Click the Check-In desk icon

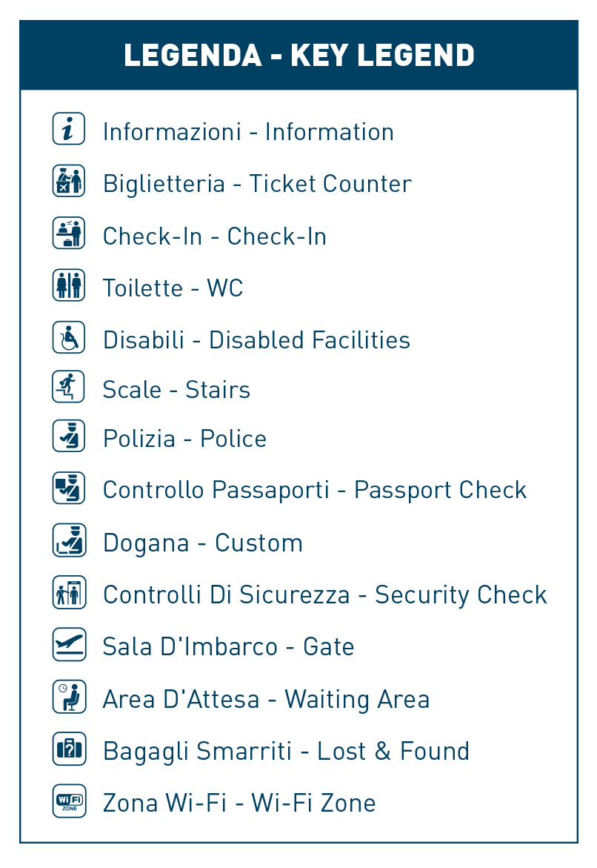click(x=69, y=233)
